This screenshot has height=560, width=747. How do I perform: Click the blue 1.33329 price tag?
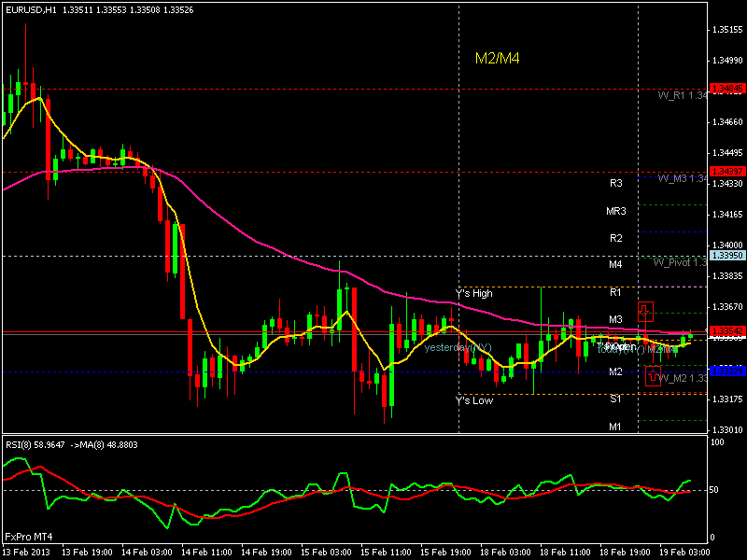[727, 371]
